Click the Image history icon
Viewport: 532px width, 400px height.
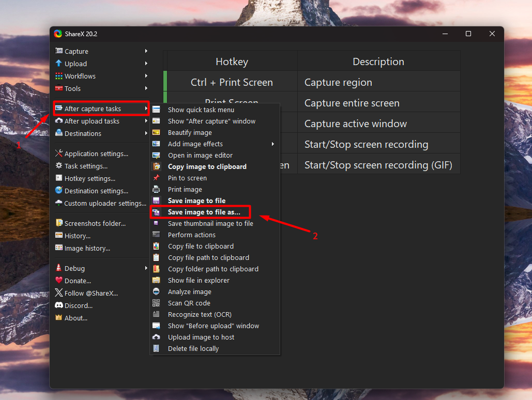59,248
